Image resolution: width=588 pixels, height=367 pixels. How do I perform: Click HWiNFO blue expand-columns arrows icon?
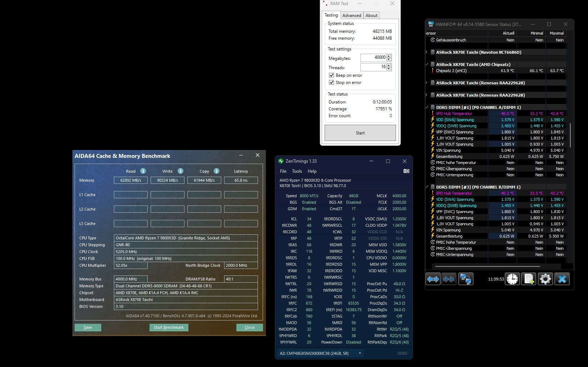tap(433, 279)
